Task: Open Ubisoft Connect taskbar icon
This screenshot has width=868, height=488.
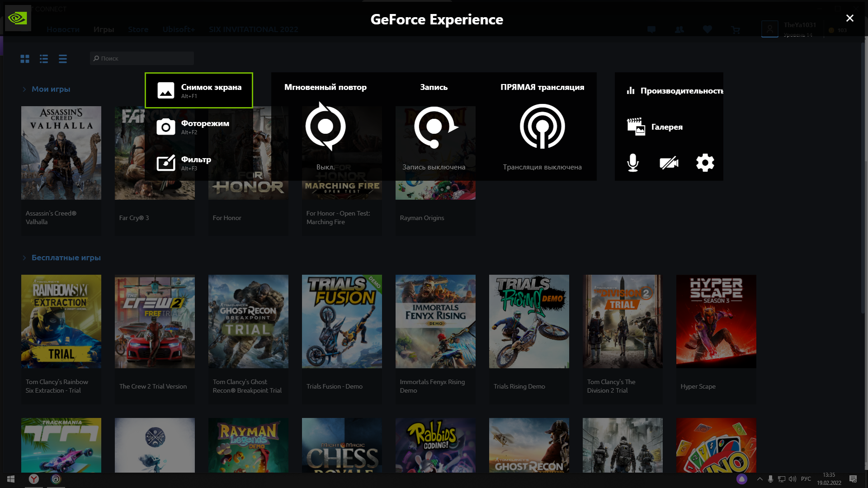Action: (x=56, y=479)
